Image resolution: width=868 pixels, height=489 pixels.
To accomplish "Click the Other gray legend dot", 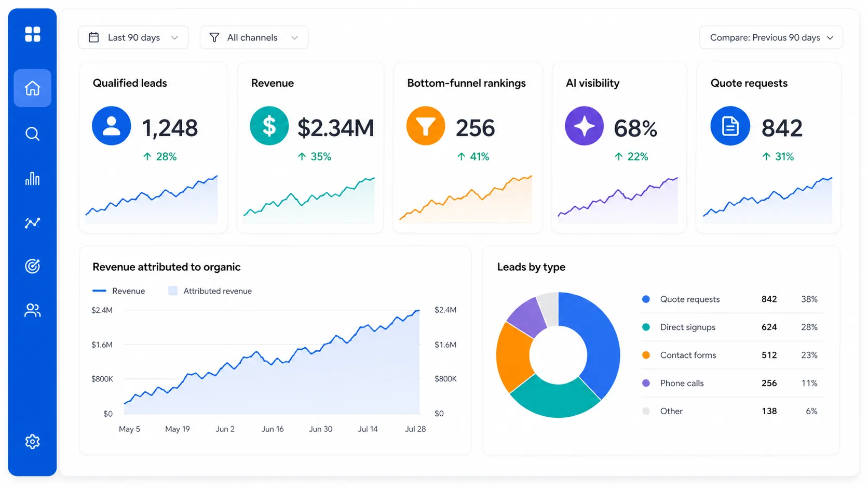I will point(646,411).
